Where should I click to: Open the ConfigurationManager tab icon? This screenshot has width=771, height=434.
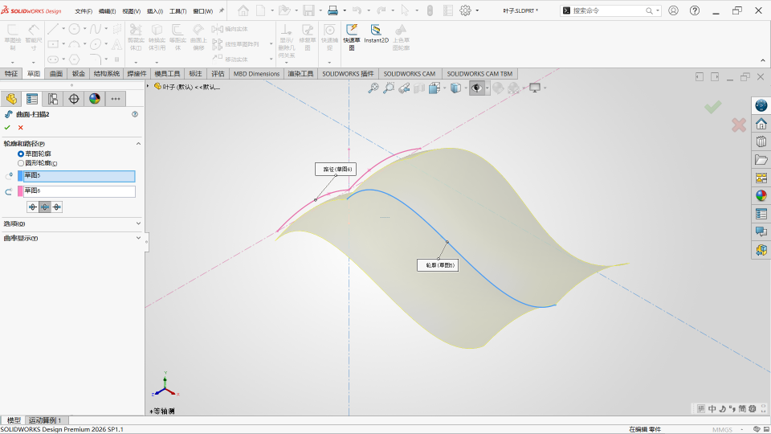(x=53, y=99)
